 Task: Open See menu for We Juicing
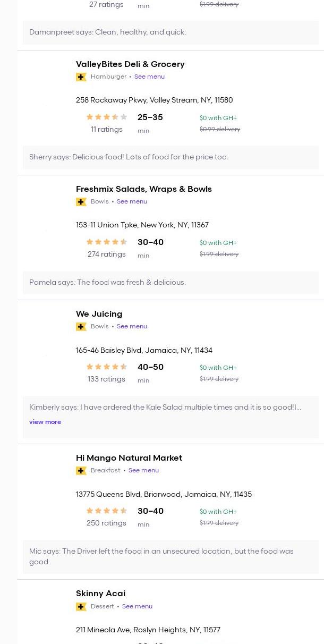click(x=132, y=326)
